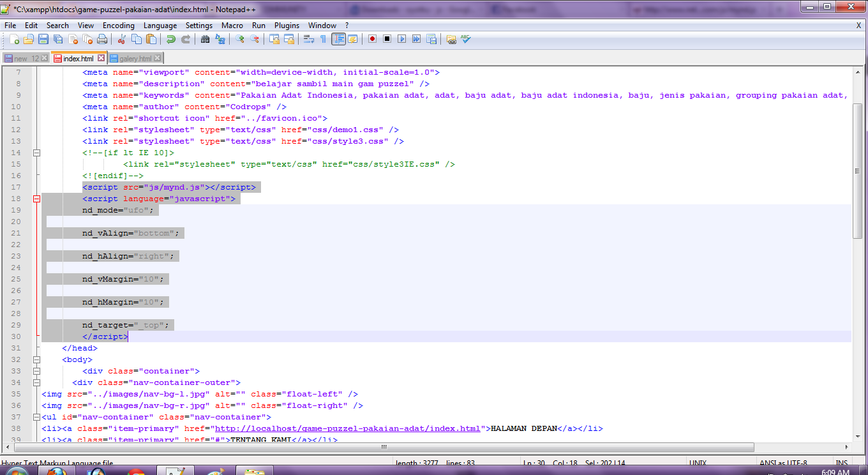
Task: Toggle word wrap in the toolbar
Action: [309, 39]
